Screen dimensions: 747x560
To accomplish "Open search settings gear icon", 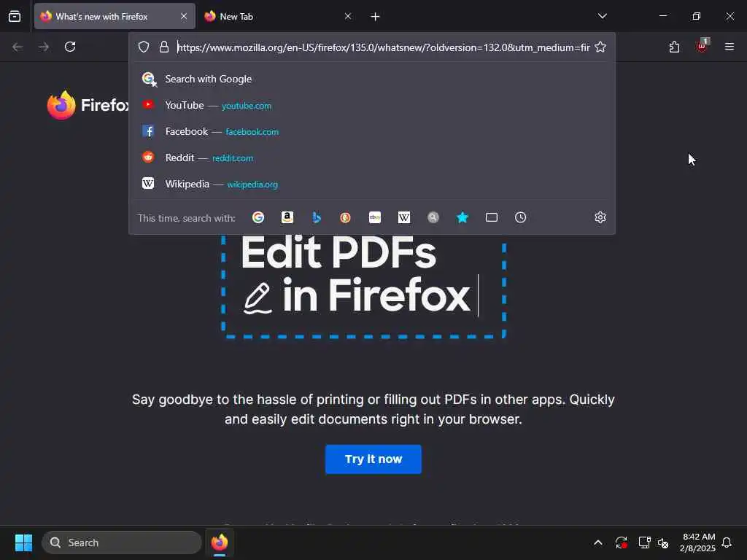I will click(600, 217).
